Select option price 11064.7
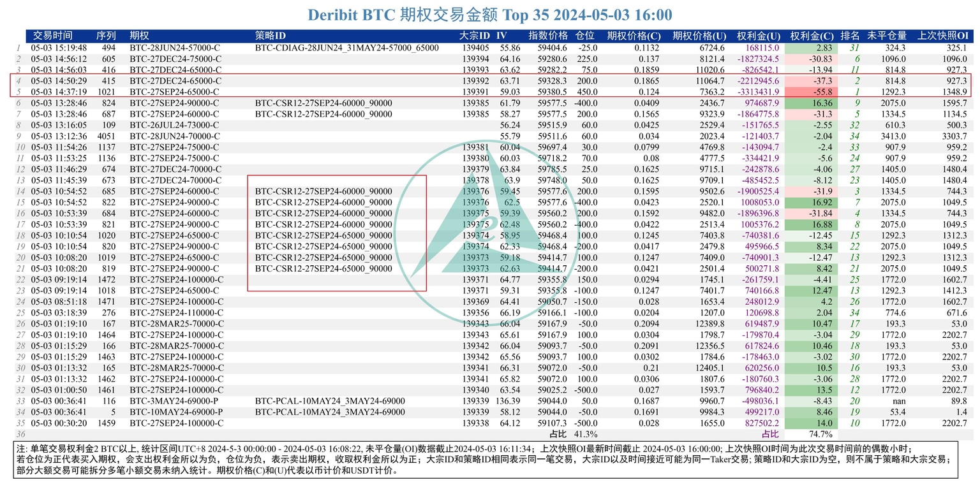 coord(709,81)
